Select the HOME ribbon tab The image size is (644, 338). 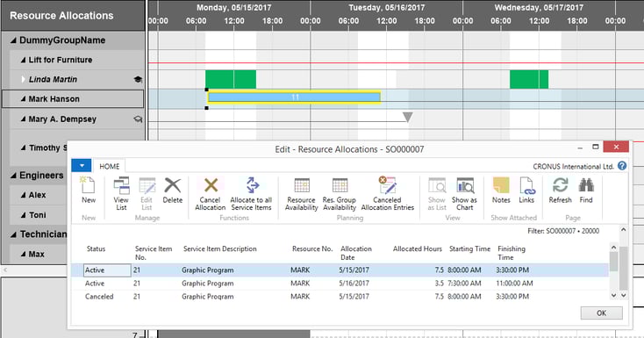[110, 166]
